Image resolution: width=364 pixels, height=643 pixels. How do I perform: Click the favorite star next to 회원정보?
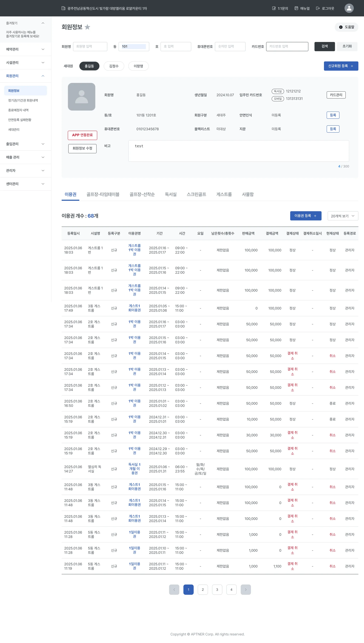point(87,27)
